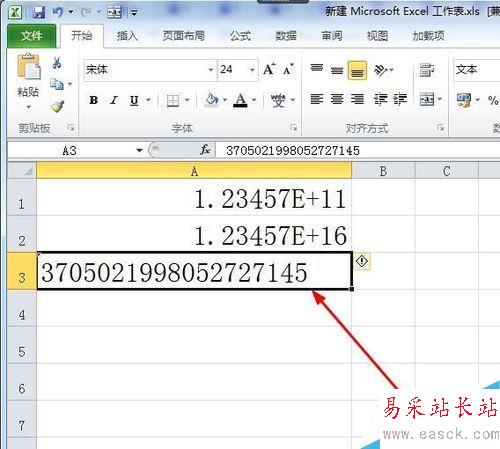Viewport: 500px width, 449px height.
Task: Align text right
Action: (357, 99)
